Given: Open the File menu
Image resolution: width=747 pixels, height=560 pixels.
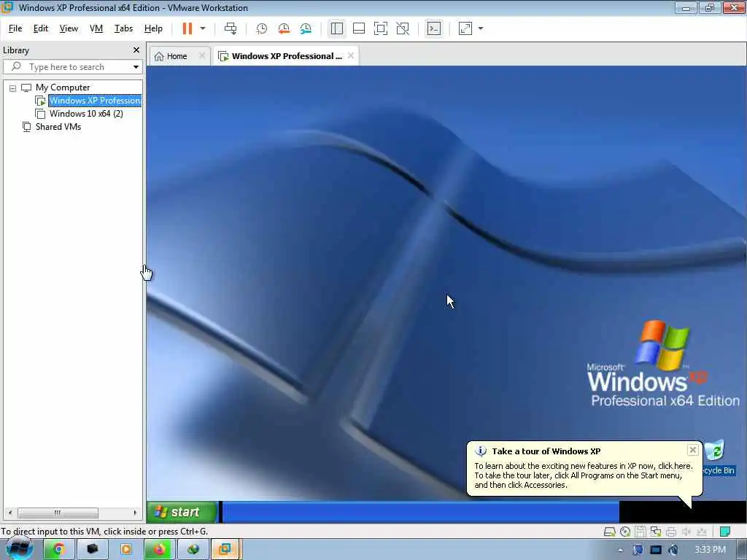Looking at the screenshot, I should 15,28.
